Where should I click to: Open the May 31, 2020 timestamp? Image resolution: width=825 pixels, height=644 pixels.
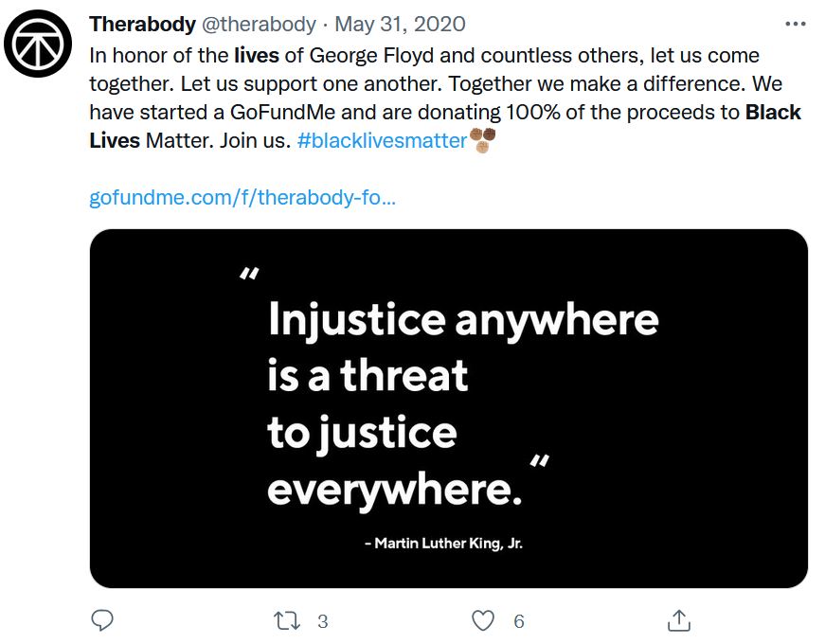point(400,24)
